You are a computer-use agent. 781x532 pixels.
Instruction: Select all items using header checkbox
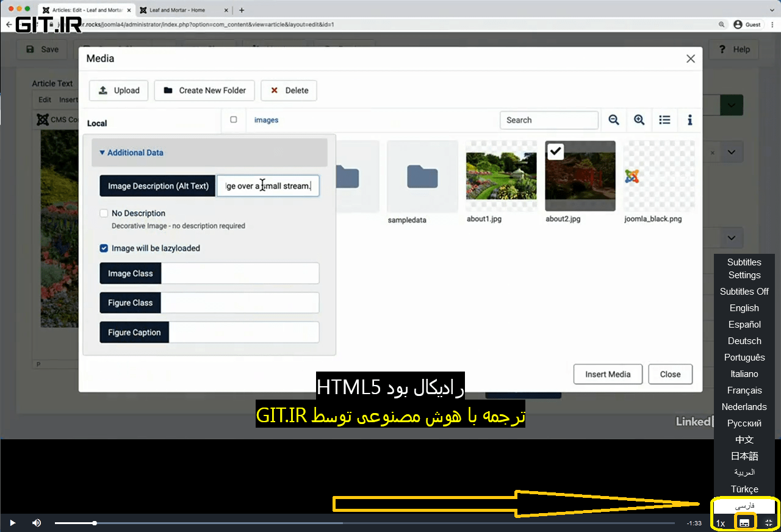(x=234, y=120)
